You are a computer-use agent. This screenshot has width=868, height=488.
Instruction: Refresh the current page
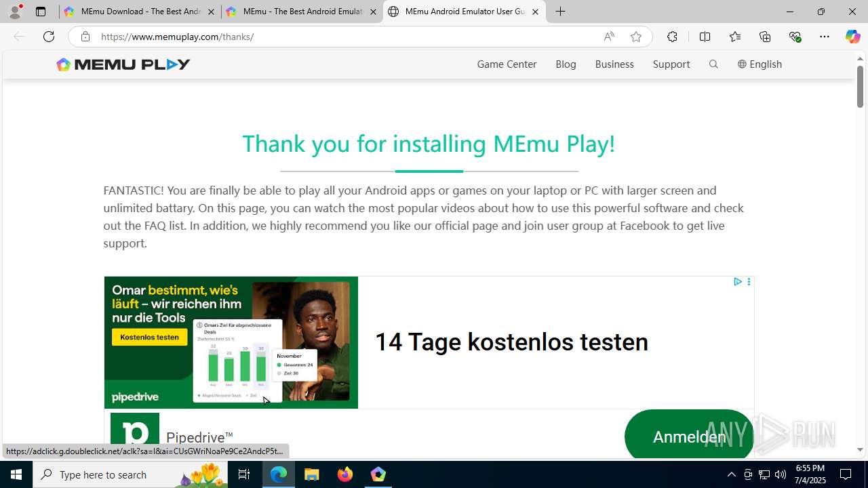(x=49, y=37)
